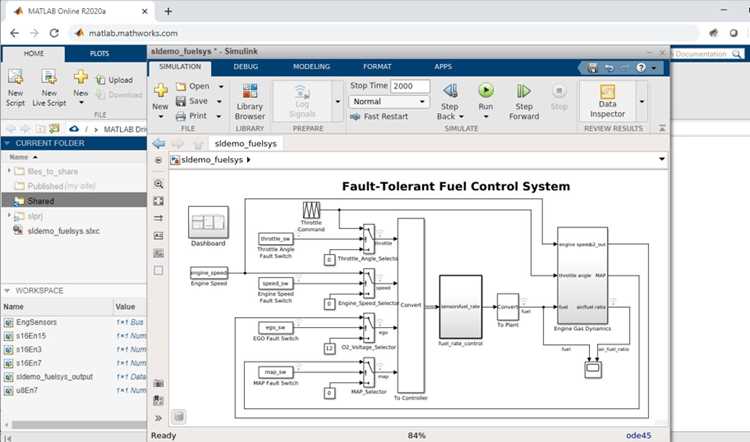Click the image annotation palette icon
The image size is (750, 442).
[159, 253]
